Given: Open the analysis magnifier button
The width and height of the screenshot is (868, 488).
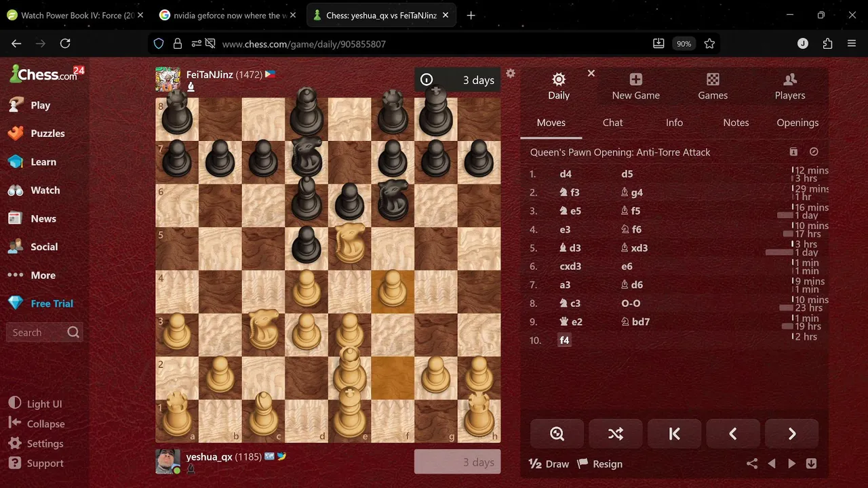Looking at the screenshot, I should pos(557,434).
